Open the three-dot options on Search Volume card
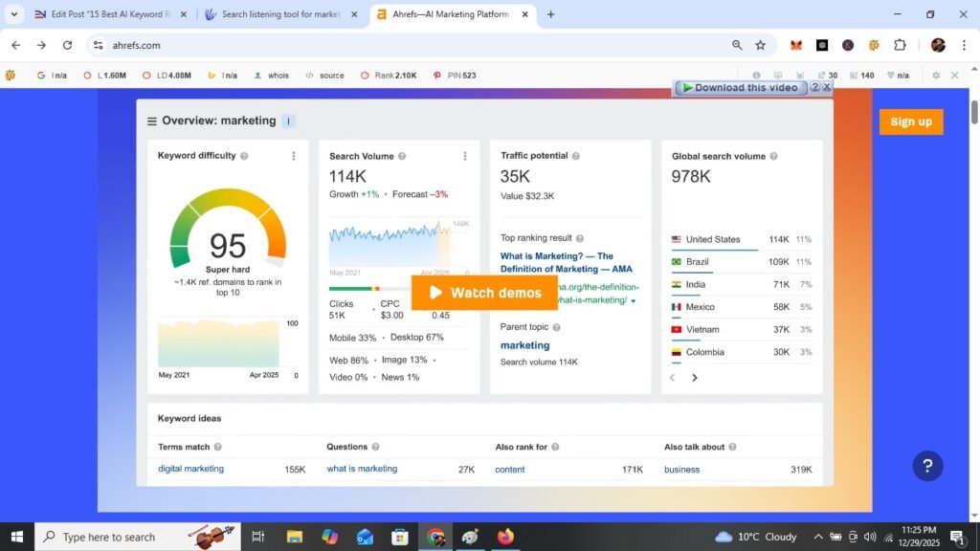Screen dimensions: 980x551 (x=465, y=155)
